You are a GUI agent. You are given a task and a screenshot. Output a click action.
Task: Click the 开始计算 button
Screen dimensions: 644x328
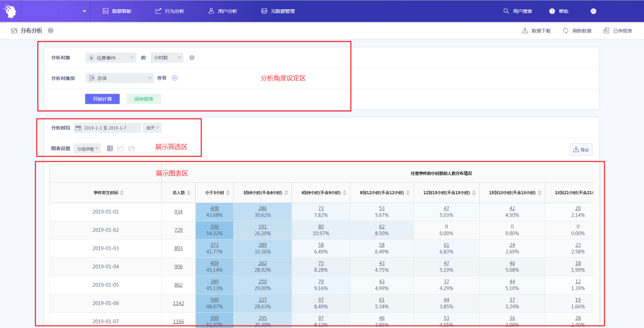click(x=102, y=99)
